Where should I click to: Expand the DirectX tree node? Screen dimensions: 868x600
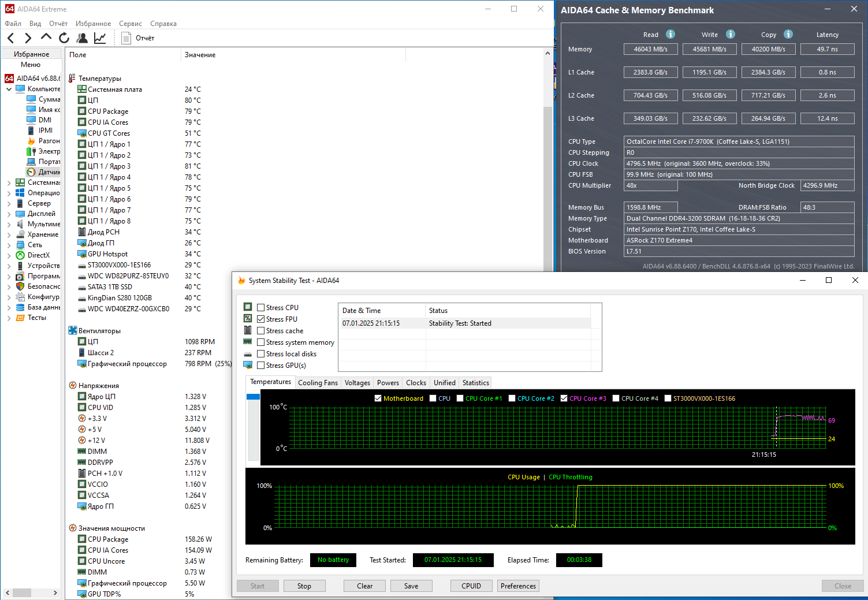[x=9, y=255]
